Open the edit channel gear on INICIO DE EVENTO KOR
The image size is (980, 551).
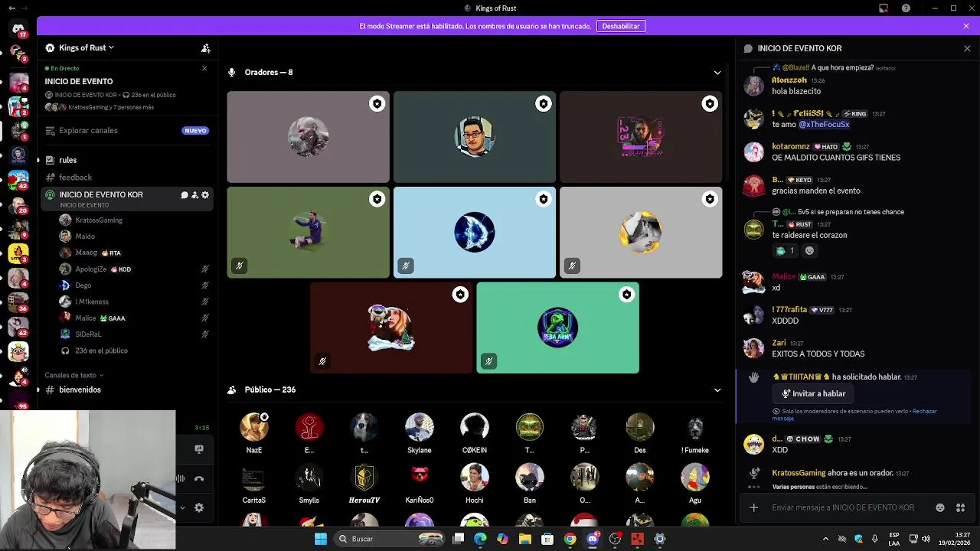(204, 195)
